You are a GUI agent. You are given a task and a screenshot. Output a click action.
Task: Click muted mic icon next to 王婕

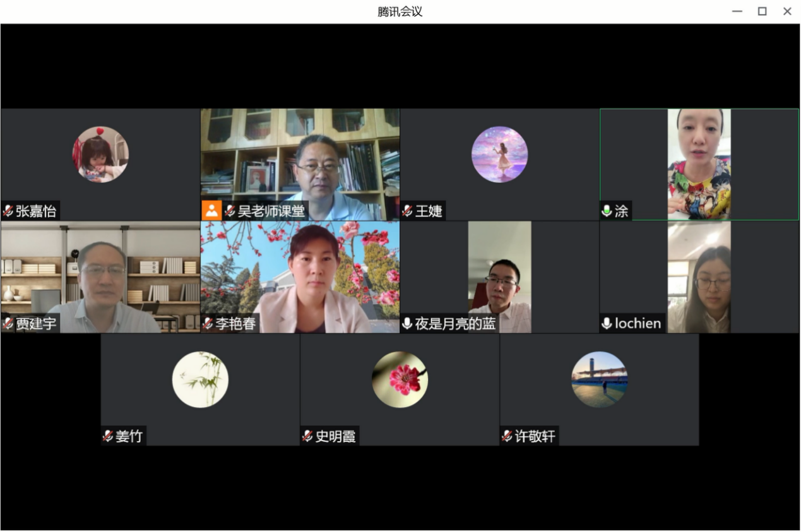point(408,211)
